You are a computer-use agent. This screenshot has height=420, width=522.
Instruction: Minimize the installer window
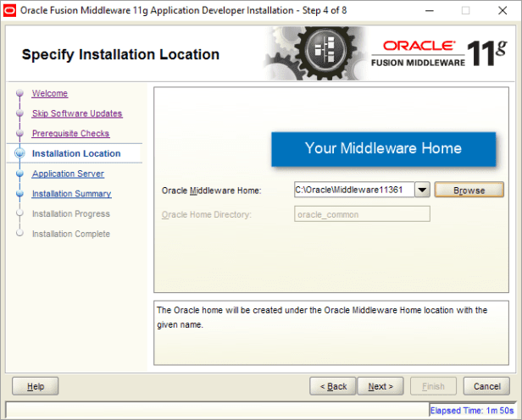click(430, 11)
